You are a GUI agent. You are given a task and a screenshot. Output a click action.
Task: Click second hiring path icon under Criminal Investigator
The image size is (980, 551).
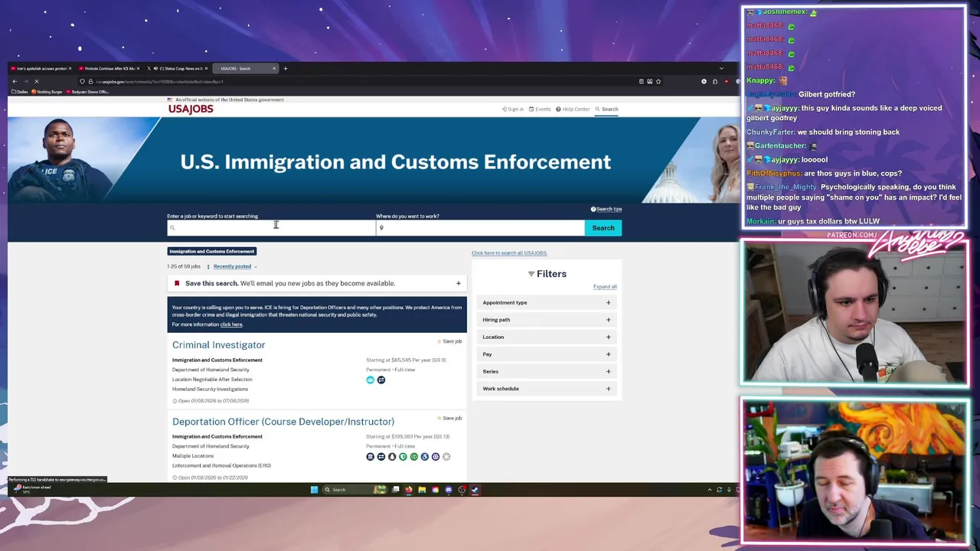[381, 380]
